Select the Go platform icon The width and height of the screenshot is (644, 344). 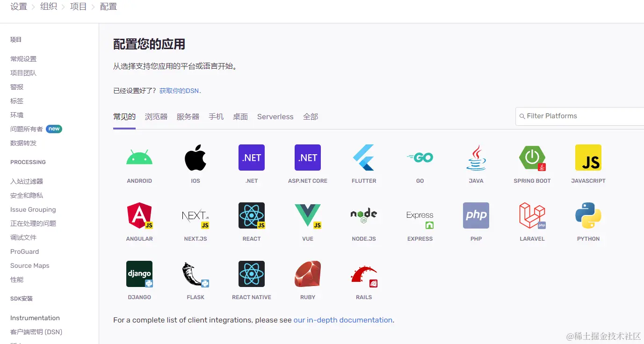pyautogui.click(x=420, y=158)
